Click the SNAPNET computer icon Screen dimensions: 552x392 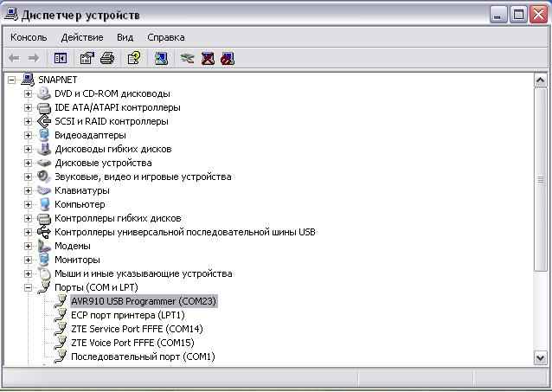tap(28, 80)
